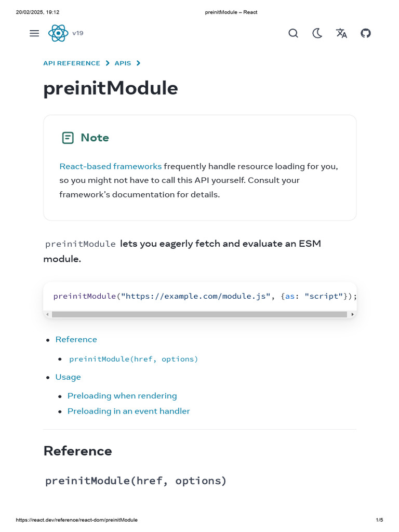Open the translations language icon
Screen dimensions: 399x532
[x=341, y=33]
